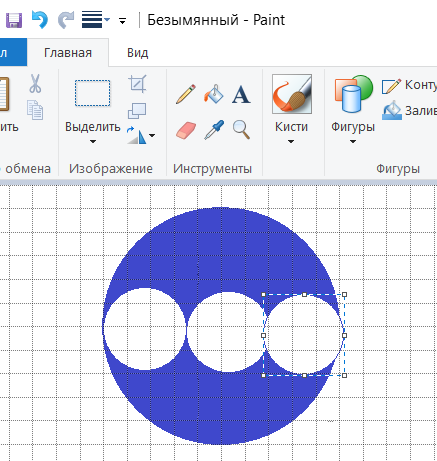Open the striped quick access icon menu
This screenshot has width=437, height=461.
(x=95, y=20)
